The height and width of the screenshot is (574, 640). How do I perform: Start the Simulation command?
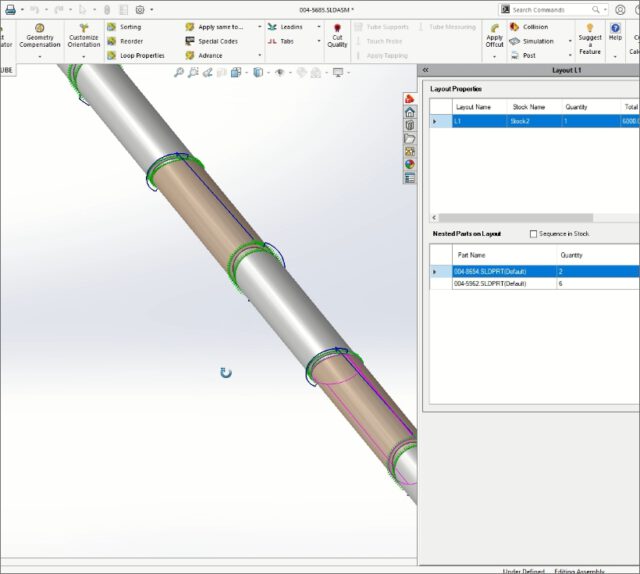click(532, 41)
